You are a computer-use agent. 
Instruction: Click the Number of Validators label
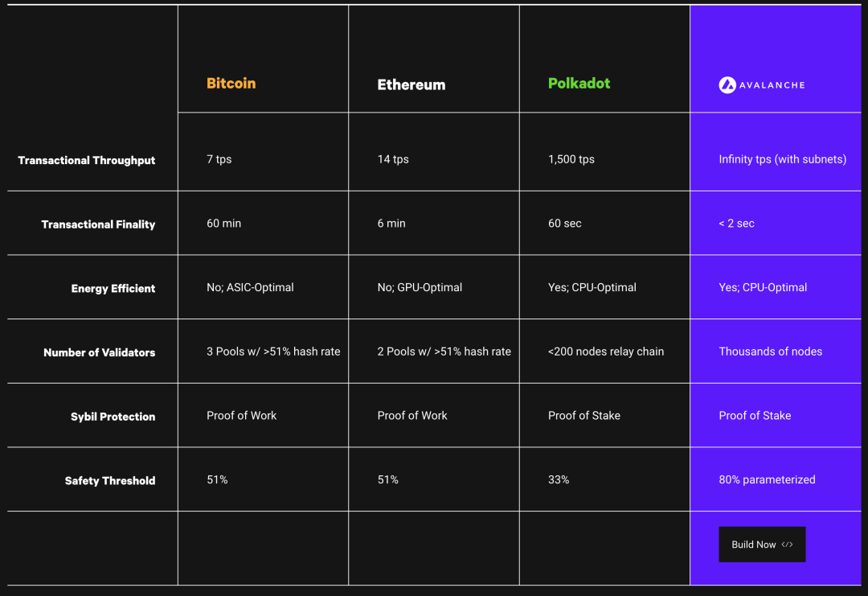click(100, 352)
